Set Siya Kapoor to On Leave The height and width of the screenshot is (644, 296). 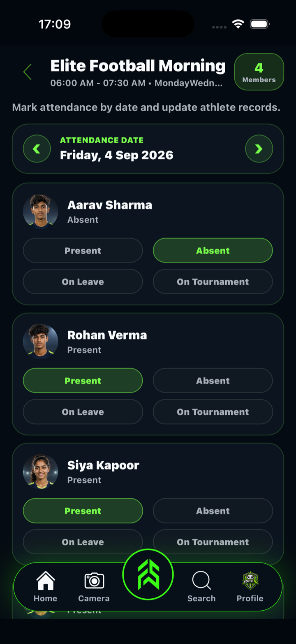(83, 542)
